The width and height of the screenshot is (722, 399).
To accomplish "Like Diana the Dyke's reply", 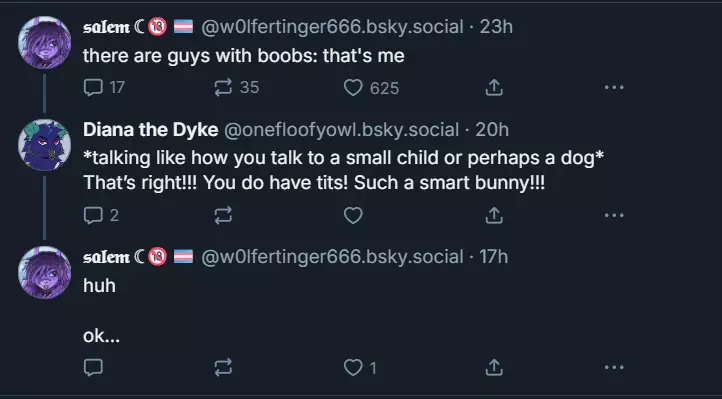I will point(354,215).
